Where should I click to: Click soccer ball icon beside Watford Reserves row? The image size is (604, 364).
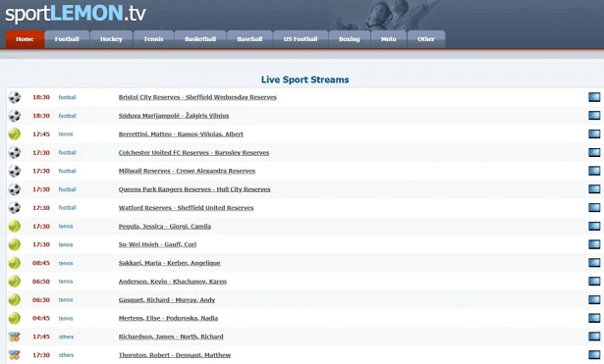[15, 208]
